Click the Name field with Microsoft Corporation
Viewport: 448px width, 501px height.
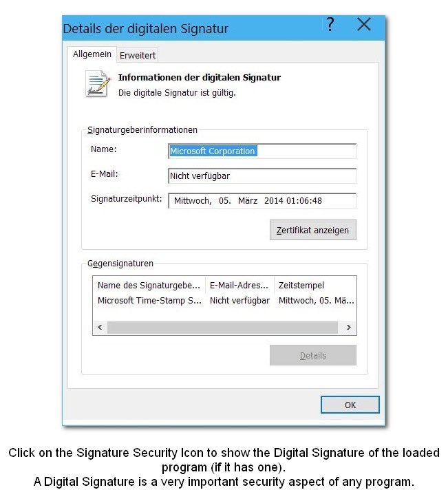262,151
